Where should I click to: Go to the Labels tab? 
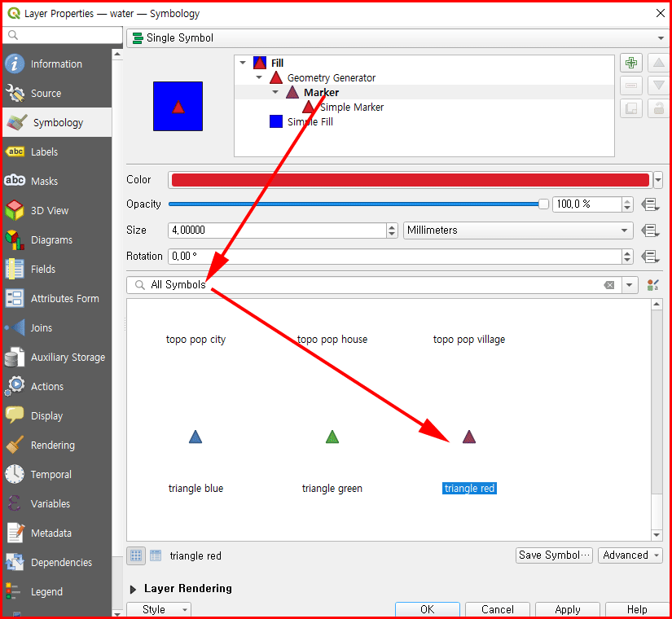click(56, 151)
